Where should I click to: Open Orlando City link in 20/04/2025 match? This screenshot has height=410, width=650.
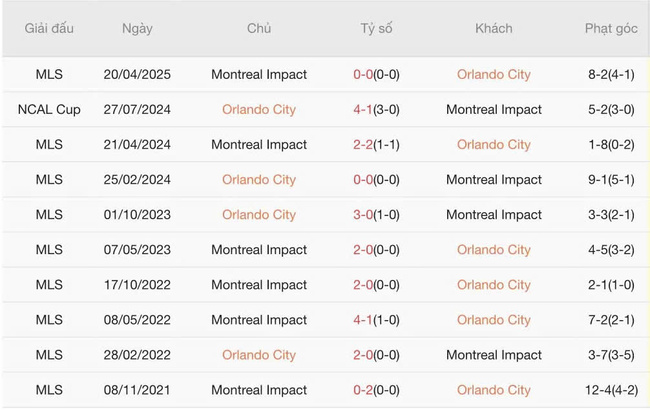click(493, 74)
